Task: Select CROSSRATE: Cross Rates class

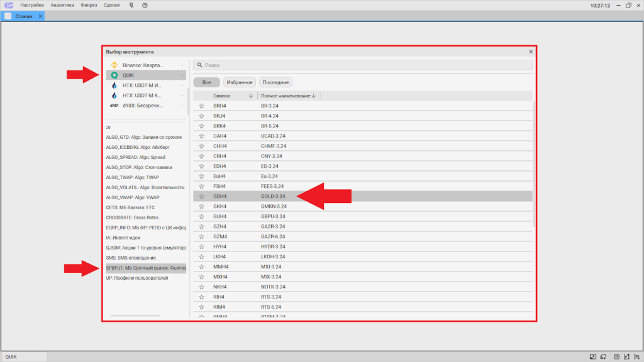Action: tap(132, 217)
